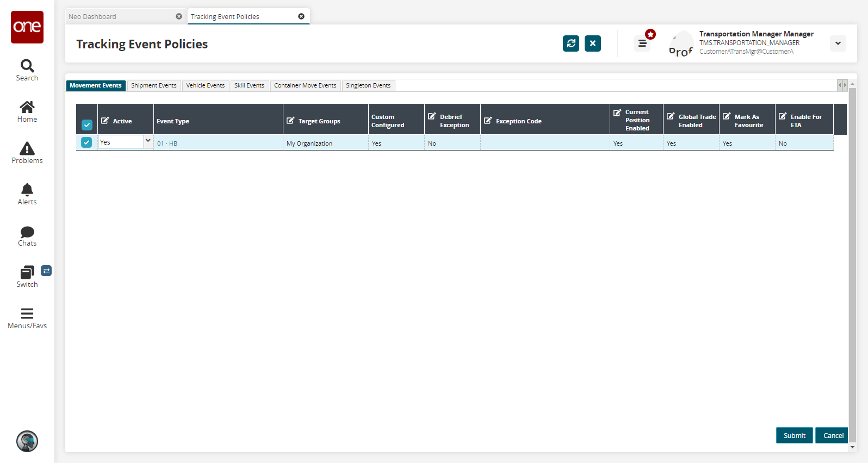Select the Vehicle Events tab
This screenshot has width=868, height=463.
[x=206, y=85]
